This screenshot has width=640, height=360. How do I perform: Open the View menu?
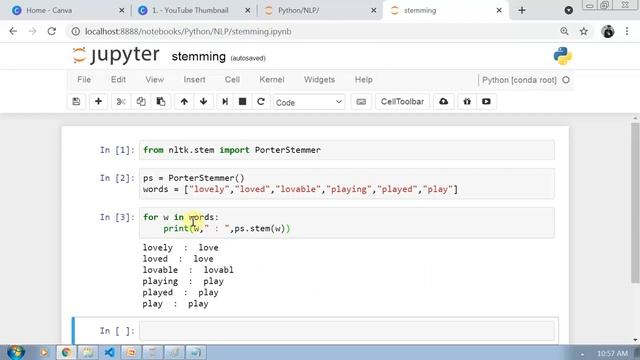coord(155,80)
